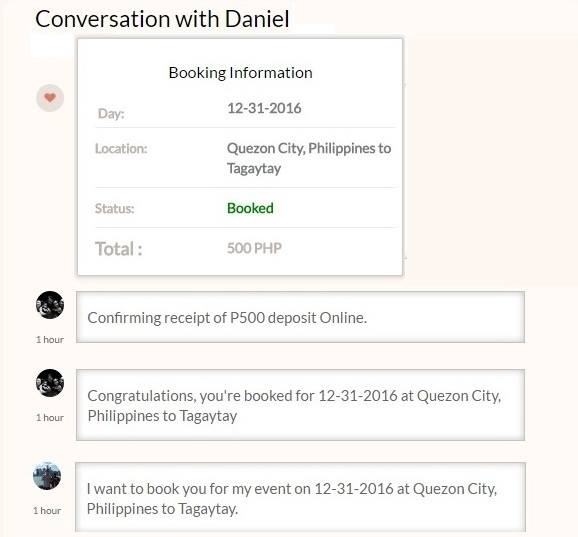Click the green Booked status text
This screenshot has width=578, height=537.
coord(250,208)
